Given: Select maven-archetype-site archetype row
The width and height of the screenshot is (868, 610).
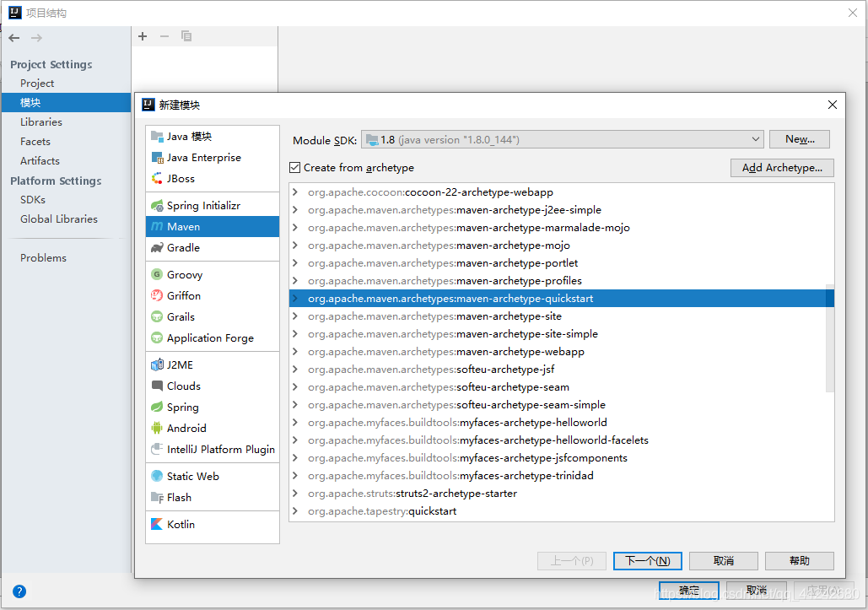Looking at the screenshot, I should 561,316.
